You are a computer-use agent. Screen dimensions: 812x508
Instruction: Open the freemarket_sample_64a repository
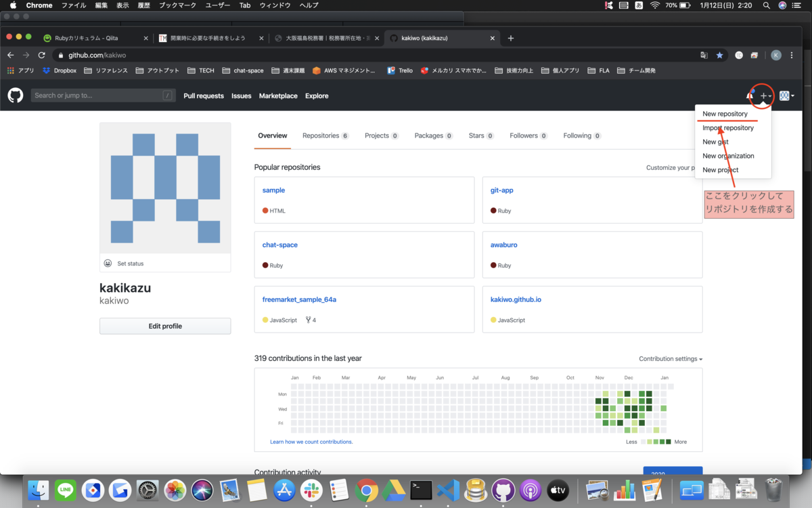(299, 299)
